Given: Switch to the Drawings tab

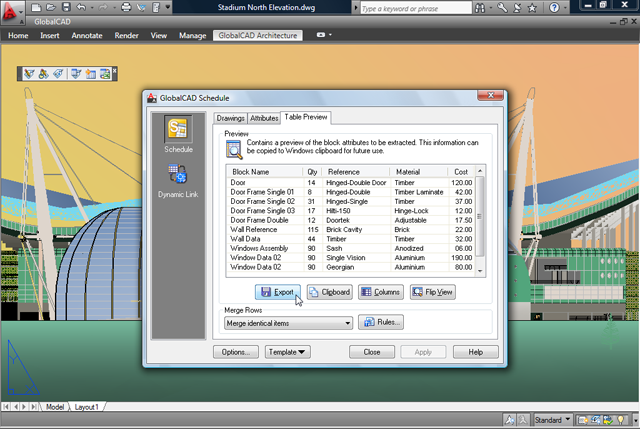Looking at the screenshot, I should point(230,118).
